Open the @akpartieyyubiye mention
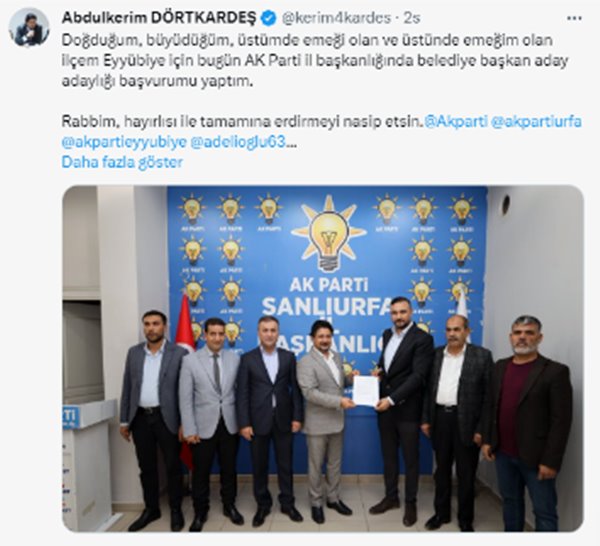Image resolution: width=600 pixels, height=546 pixels. [x=124, y=142]
